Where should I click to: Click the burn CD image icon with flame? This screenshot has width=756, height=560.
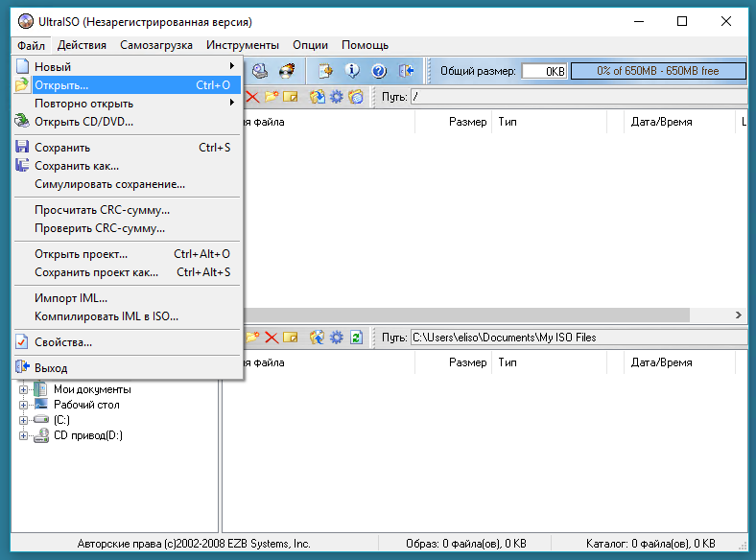[287, 71]
